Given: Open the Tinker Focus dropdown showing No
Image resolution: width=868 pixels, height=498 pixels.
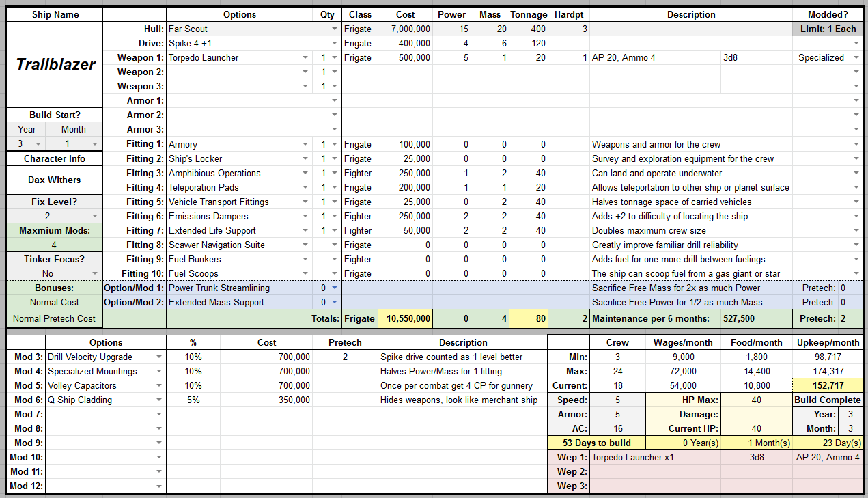Looking at the screenshot, I should pyautogui.click(x=94, y=273).
